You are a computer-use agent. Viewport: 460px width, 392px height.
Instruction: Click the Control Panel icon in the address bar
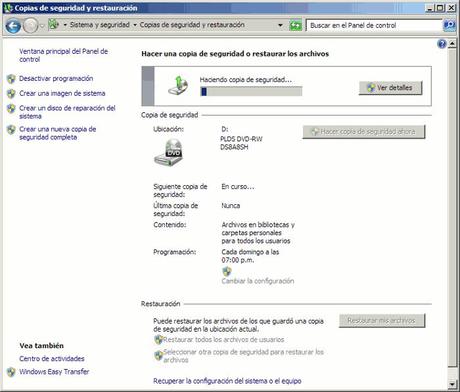click(x=54, y=25)
